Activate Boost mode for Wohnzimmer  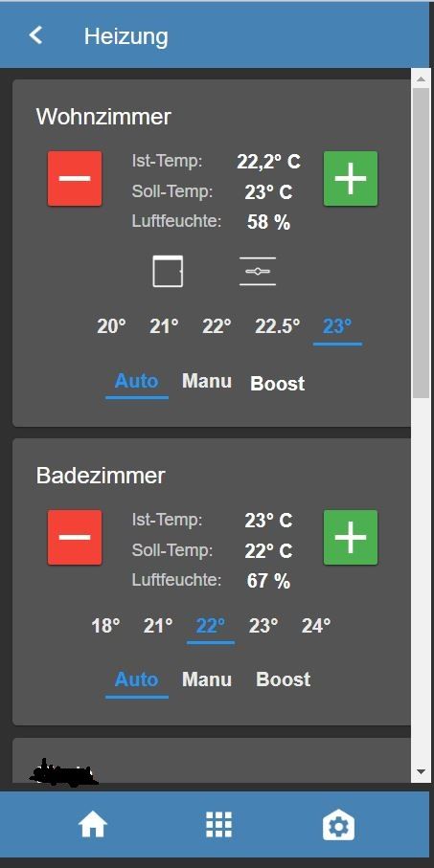(278, 383)
